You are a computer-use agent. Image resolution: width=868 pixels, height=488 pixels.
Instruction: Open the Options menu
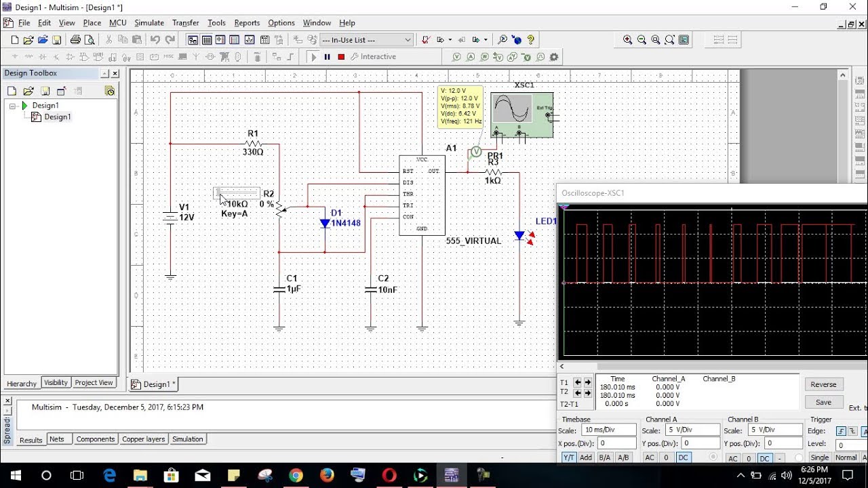pyautogui.click(x=281, y=23)
